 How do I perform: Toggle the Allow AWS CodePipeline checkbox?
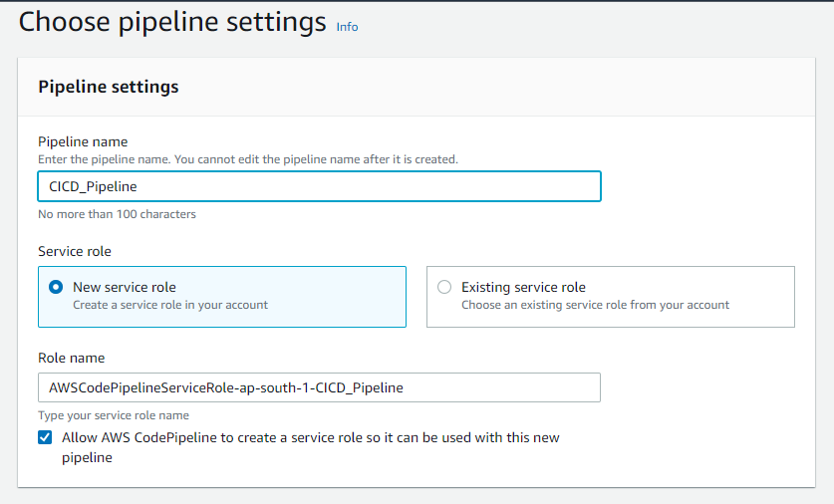pyautogui.click(x=45, y=437)
